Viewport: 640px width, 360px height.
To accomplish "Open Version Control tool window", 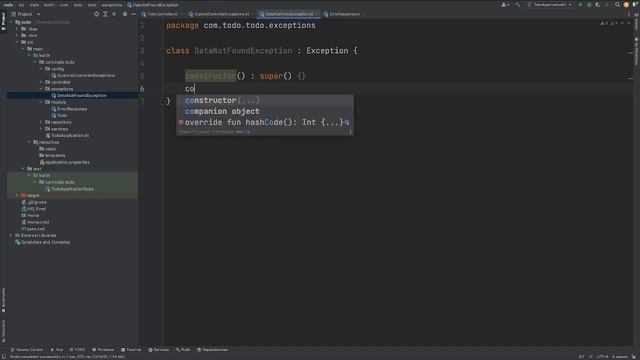I will coord(27,350).
